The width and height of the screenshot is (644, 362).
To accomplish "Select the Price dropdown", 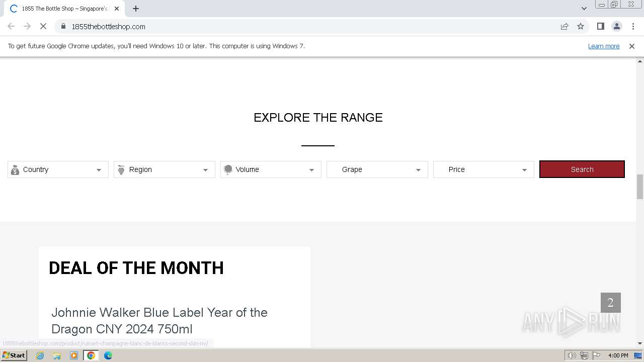I will [484, 169].
